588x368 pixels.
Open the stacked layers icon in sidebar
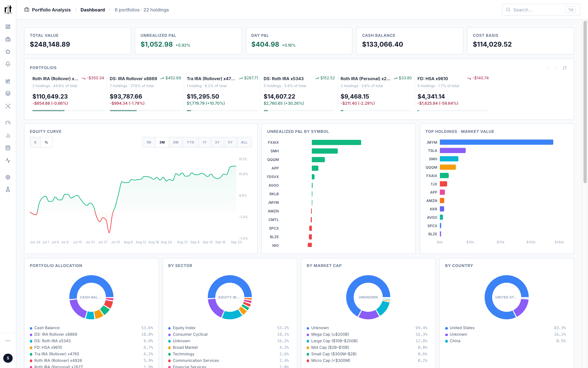tap(8, 93)
